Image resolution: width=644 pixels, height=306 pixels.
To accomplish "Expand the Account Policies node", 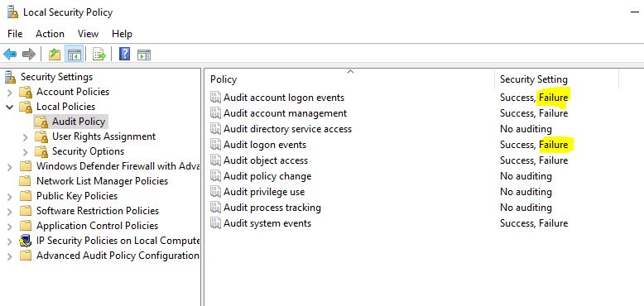I will 9,93.
